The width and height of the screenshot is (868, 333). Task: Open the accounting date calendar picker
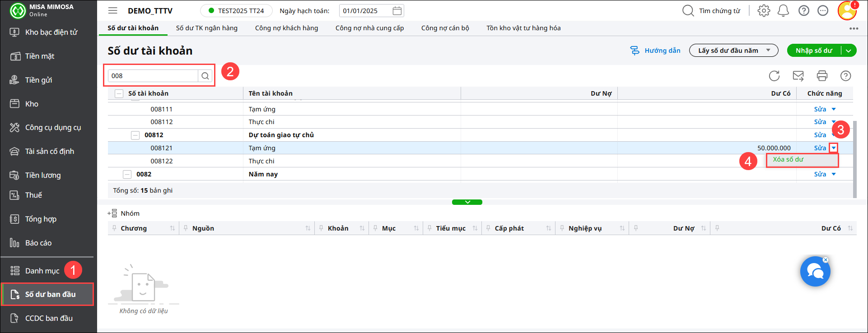click(397, 11)
